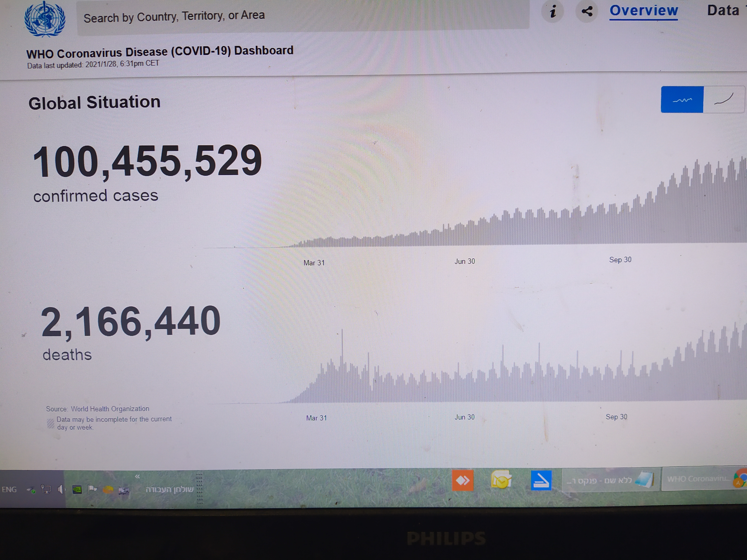Image resolution: width=747 pixels, height=560 pixels.
Task: Click the taskbar toolbar dotted grip handle
Action: [199, 489]
